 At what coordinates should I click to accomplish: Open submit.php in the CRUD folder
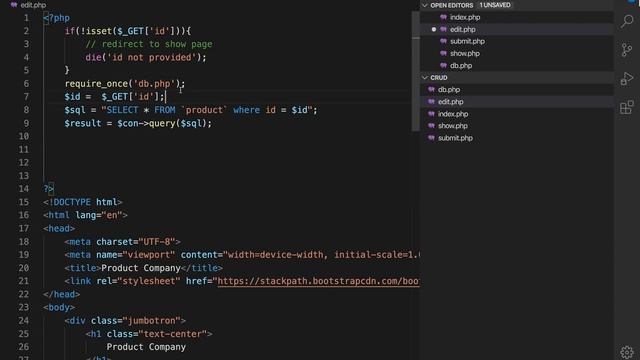[456, 138]
